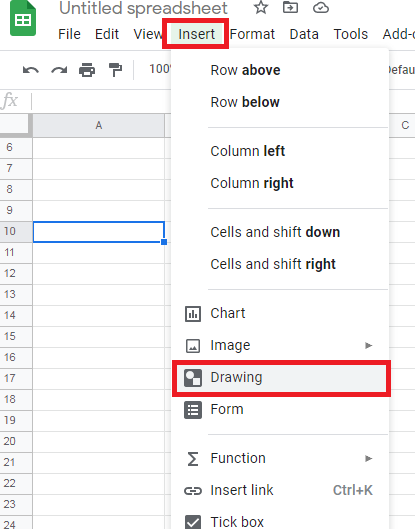This screenshot has height=529, width=415.
Task: Open the View menu
Action: tap(147, 34)
